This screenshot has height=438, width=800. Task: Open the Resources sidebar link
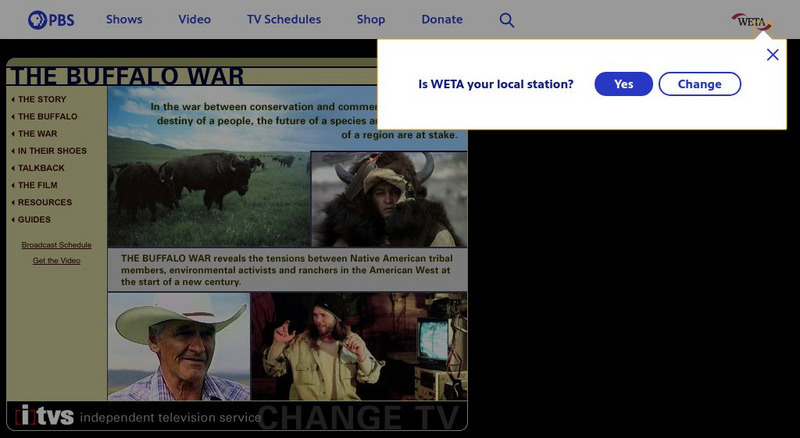click(x=44, y=202)
